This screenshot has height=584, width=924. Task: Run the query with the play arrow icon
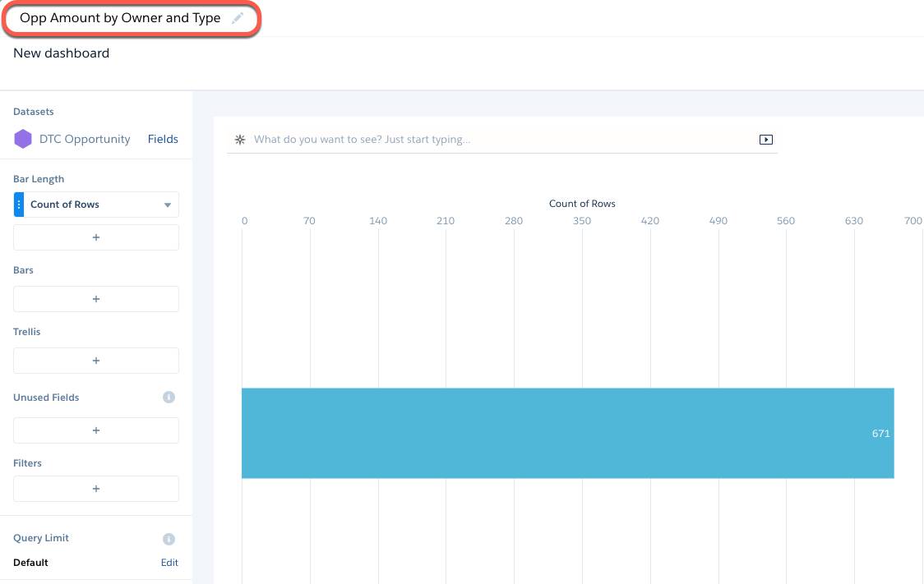click(766, 139)
